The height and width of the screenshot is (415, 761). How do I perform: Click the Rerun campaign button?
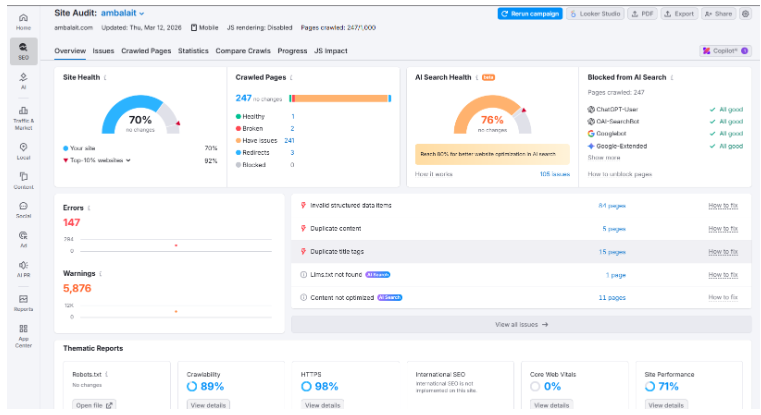pyautogui.click(x=530, y=14)
